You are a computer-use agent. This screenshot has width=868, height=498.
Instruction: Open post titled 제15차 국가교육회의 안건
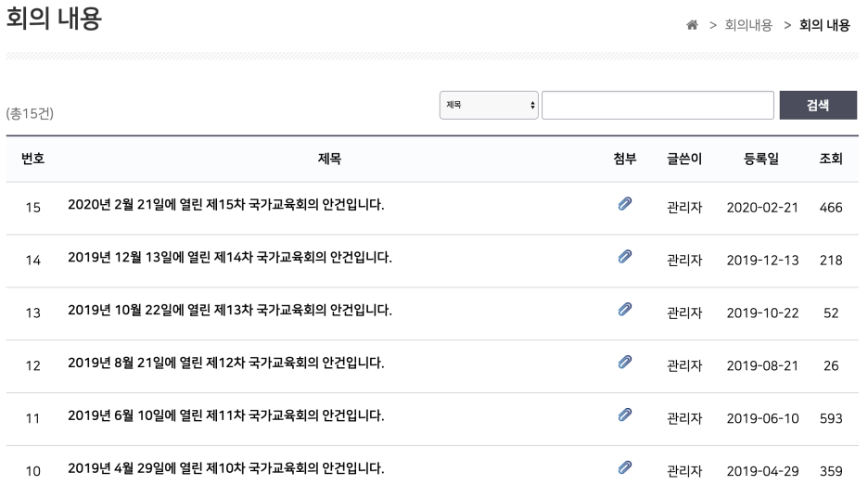pos(226,205)
